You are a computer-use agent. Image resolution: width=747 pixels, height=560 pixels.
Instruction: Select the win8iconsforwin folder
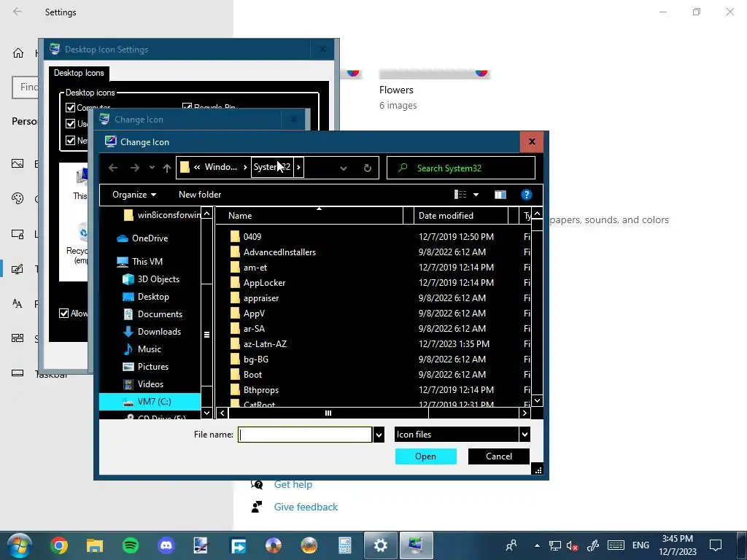tap(161, 215)
